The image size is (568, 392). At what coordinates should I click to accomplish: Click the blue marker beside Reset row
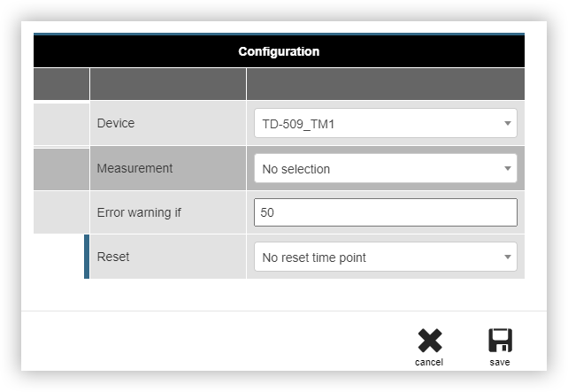point(87,257)
